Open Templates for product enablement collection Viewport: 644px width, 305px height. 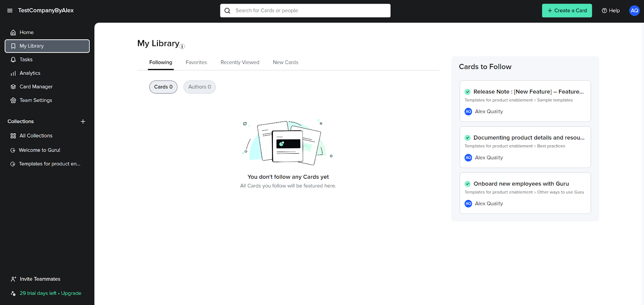tap(49, 164)
